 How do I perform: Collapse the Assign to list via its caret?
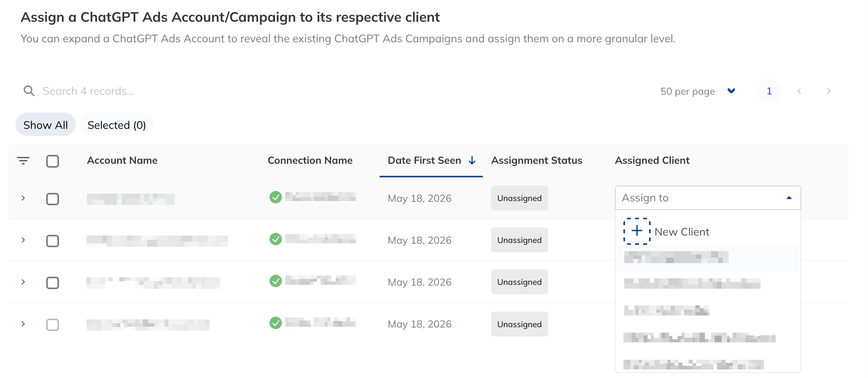pos(789,198)
